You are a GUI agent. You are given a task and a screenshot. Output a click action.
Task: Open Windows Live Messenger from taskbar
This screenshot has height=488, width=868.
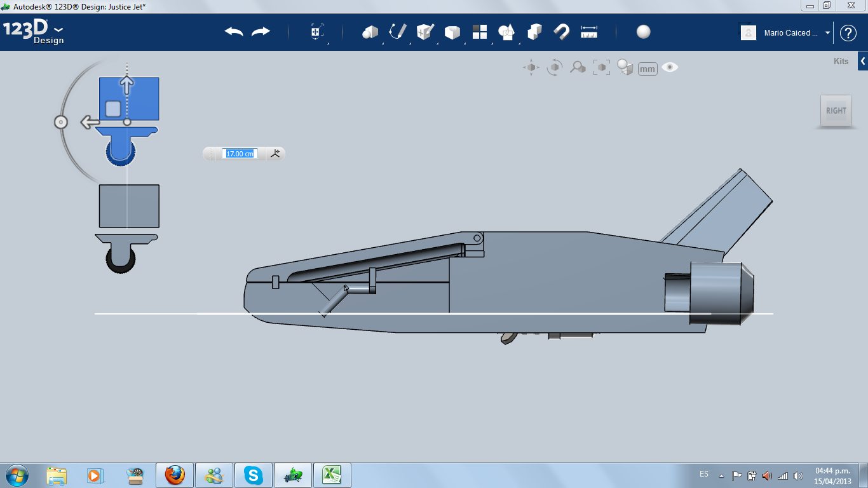coord(214,475)
